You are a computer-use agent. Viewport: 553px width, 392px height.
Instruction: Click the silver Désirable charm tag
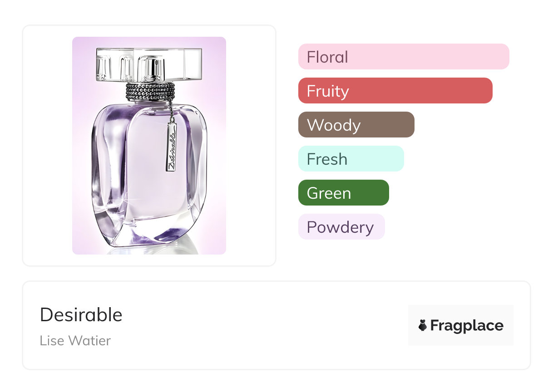[x=172, y=145]
